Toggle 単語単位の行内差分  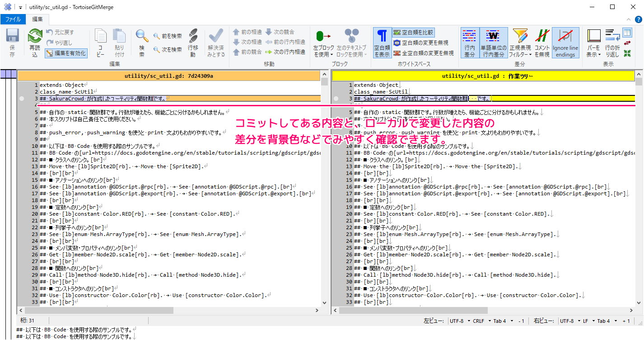493,43
